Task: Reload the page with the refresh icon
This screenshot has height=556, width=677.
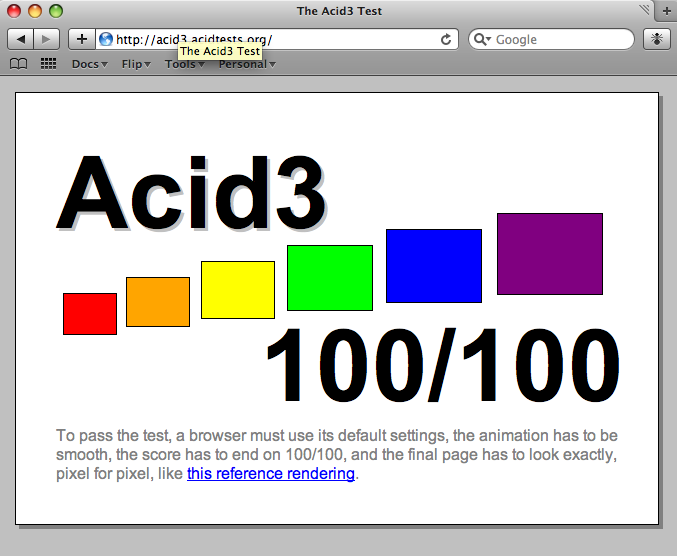Action: tap(446, 39)
